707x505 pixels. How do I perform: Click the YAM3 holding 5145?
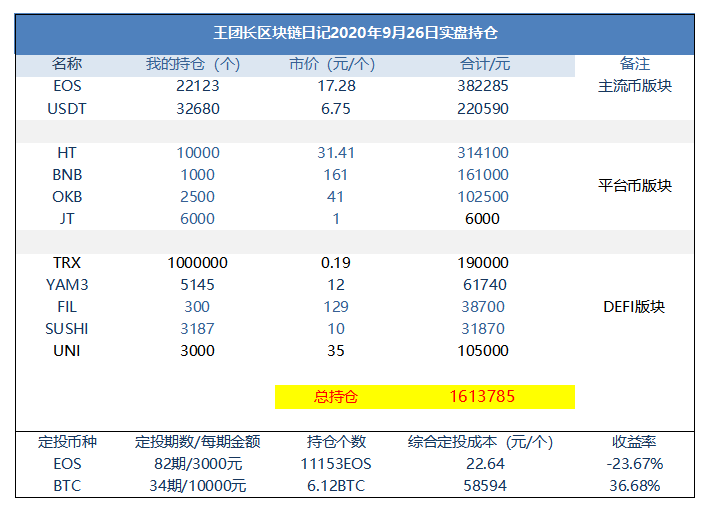[197, 285]
